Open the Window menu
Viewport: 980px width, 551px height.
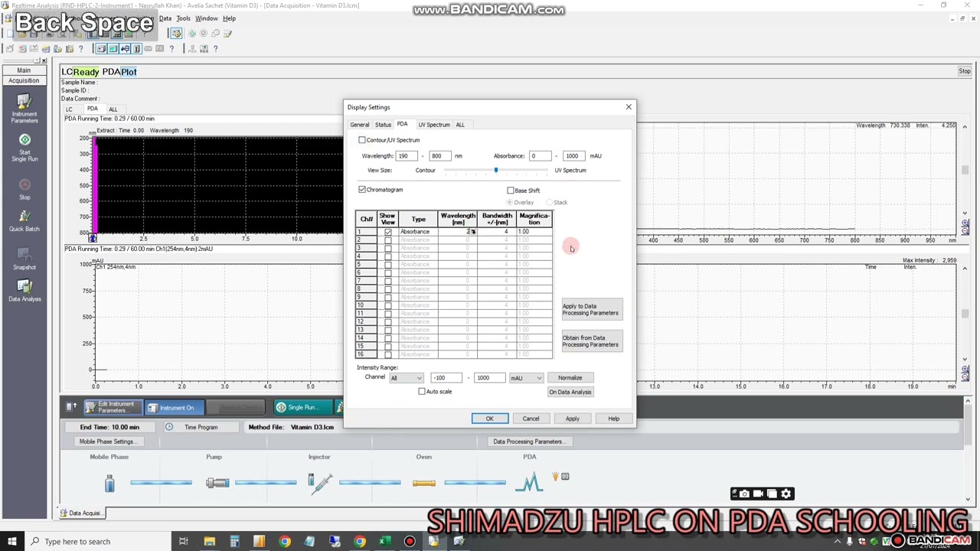pos(206,18)
